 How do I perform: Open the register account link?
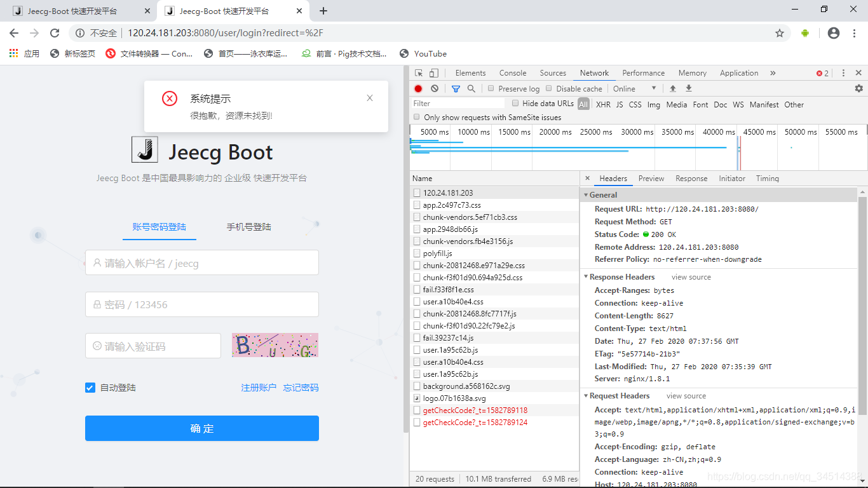pyautogui.click(x=259, y=388)
